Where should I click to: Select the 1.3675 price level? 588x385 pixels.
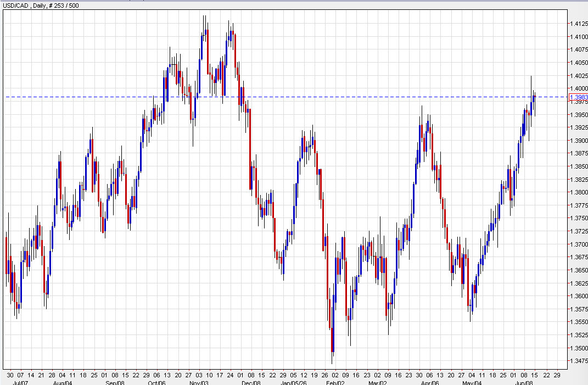point(579,258)
